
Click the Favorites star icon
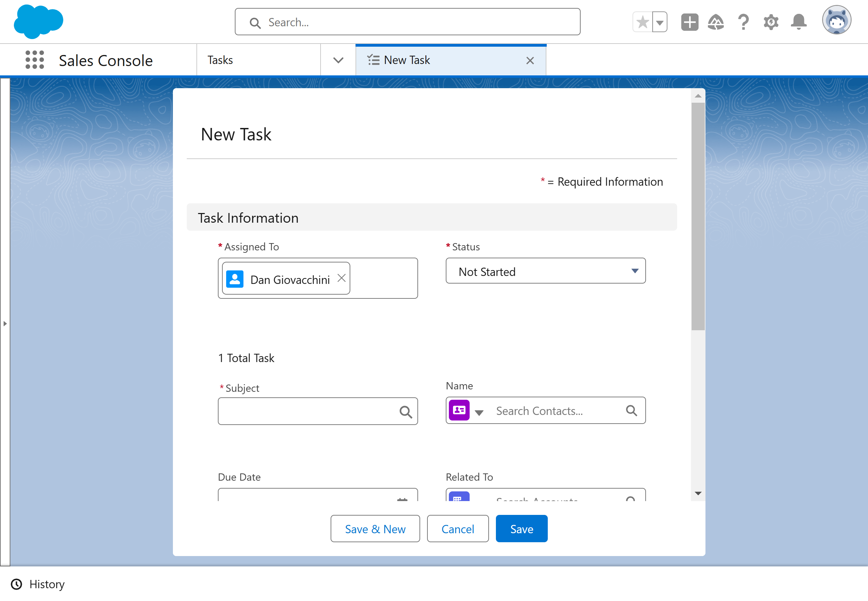point(643,22)
